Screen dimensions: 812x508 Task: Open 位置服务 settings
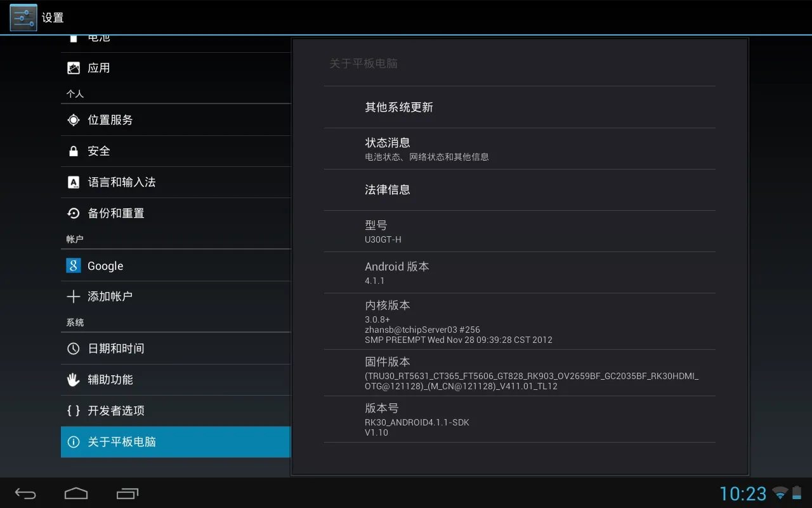(x=176, y=120)
